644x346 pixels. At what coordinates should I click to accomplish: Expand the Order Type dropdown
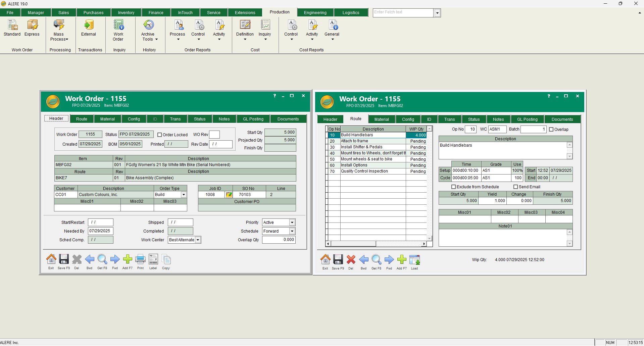(x=184, y=195)
